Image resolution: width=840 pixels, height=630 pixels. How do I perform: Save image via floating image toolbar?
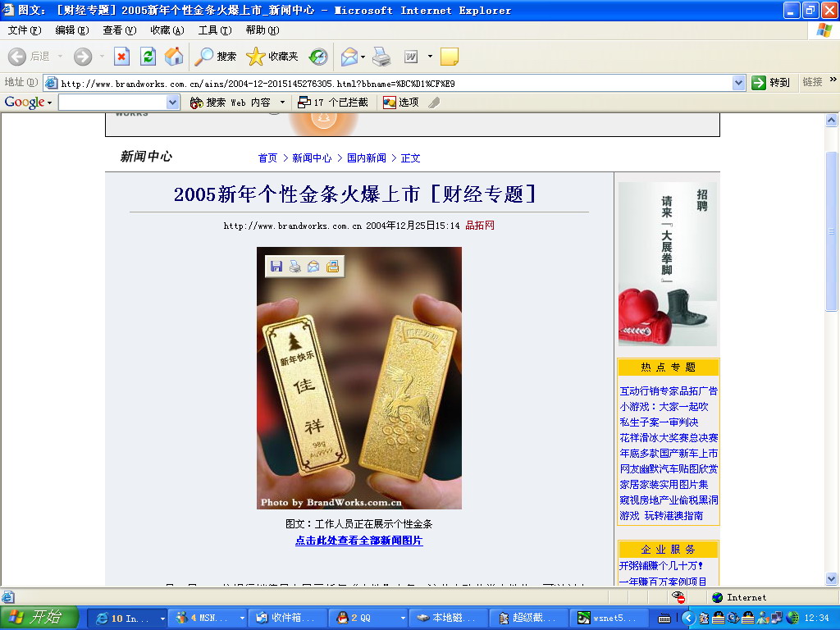276,267
